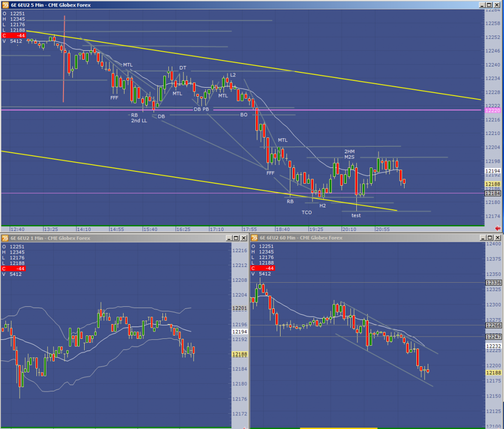Maximize the 1 Min chart window

235,237
